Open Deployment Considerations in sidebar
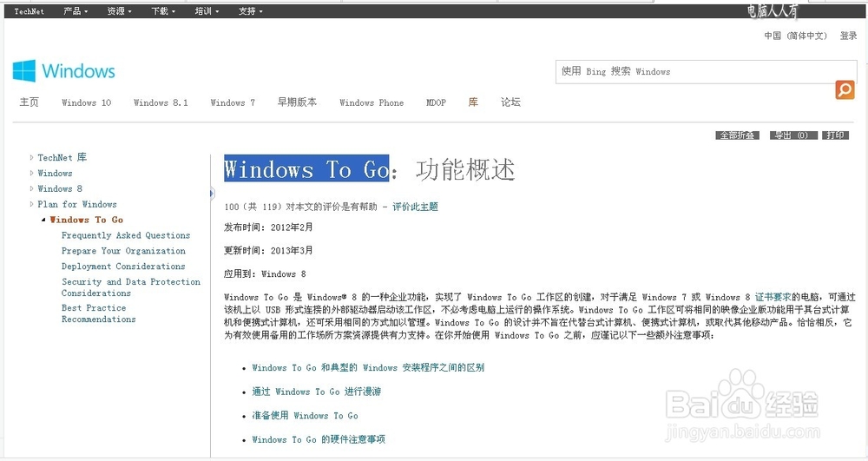Image resolution: width=868 pixels, height=461 pixels. tap(123, 267)
